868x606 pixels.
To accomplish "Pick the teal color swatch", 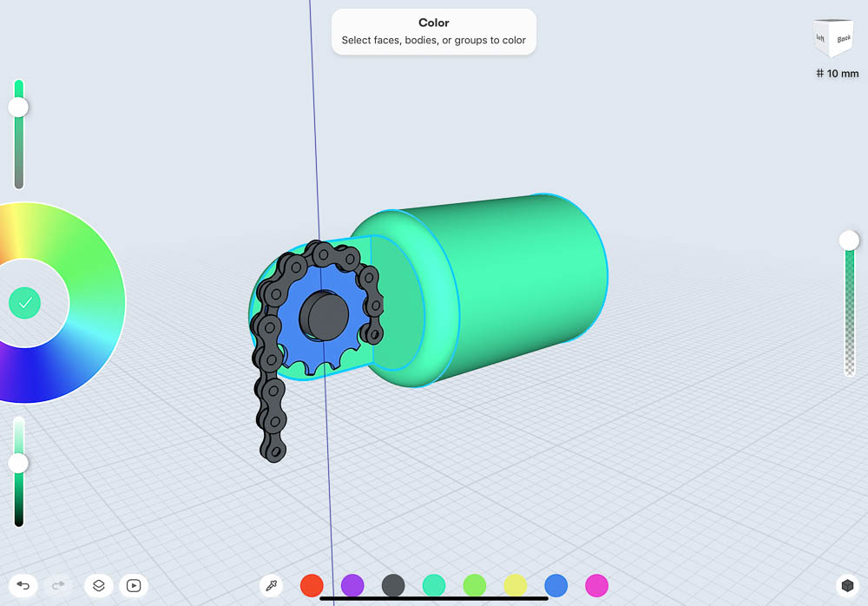I will [x=434, y=585].
